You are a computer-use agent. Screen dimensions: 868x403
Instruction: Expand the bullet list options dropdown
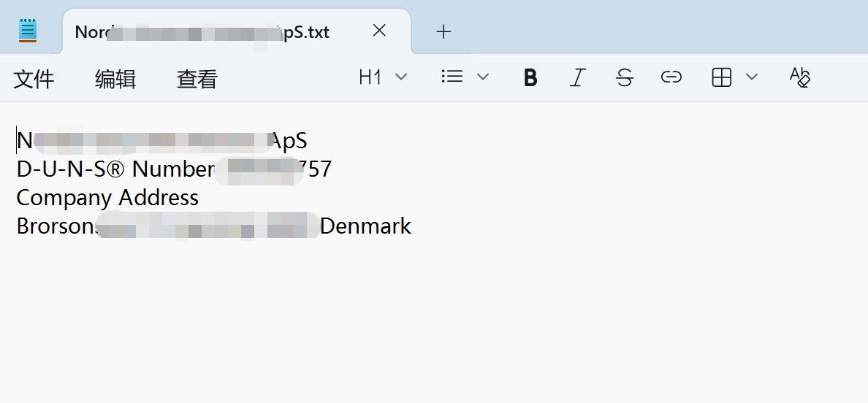(x=482, y=77)
